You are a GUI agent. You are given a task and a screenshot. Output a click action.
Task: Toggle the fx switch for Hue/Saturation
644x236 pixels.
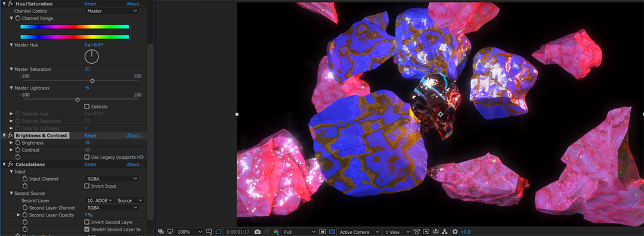[x=11, y=4]
